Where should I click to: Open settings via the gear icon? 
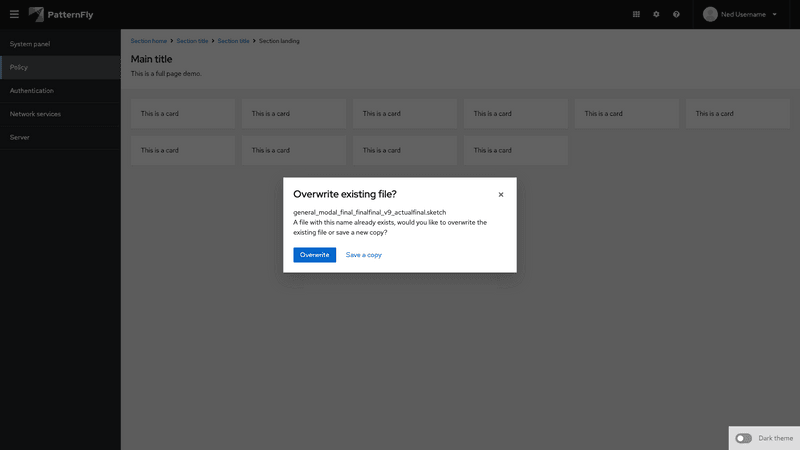pyautogui.click(x=656, y=14)
